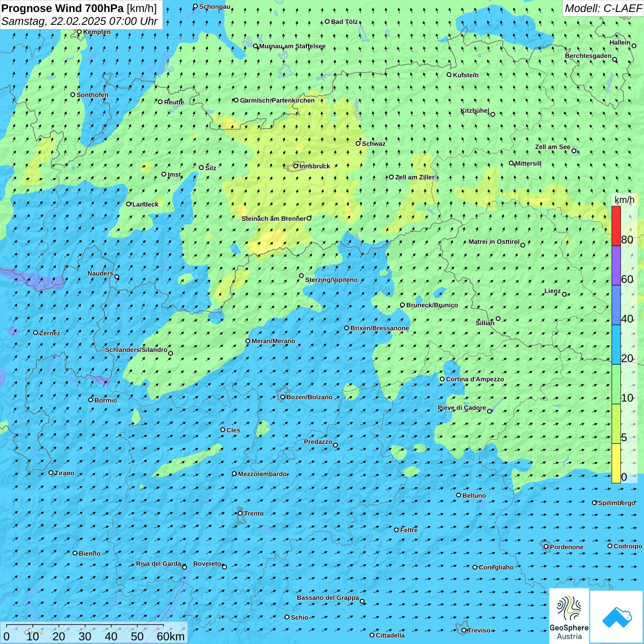Image resolution: width=644 pixels, height=644 pixels.
Task: Select the Cortina d'Ampezzo marker
Action: 443,379
